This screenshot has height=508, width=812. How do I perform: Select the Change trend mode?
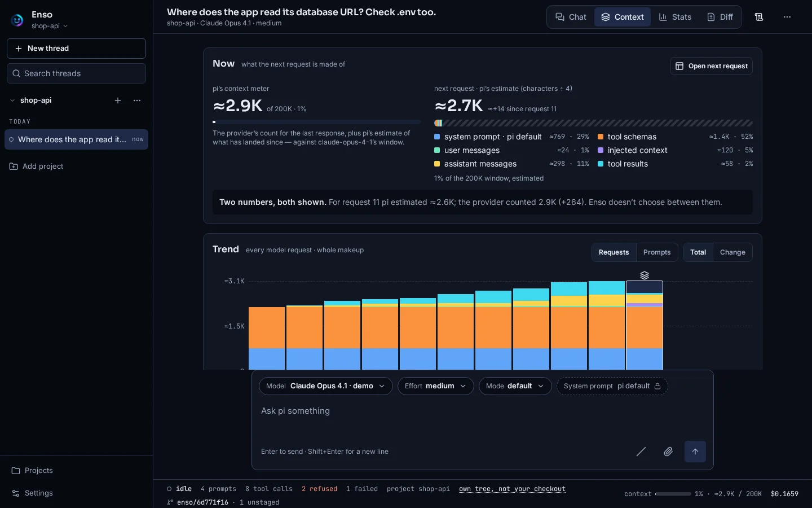[x=732, y=252]
